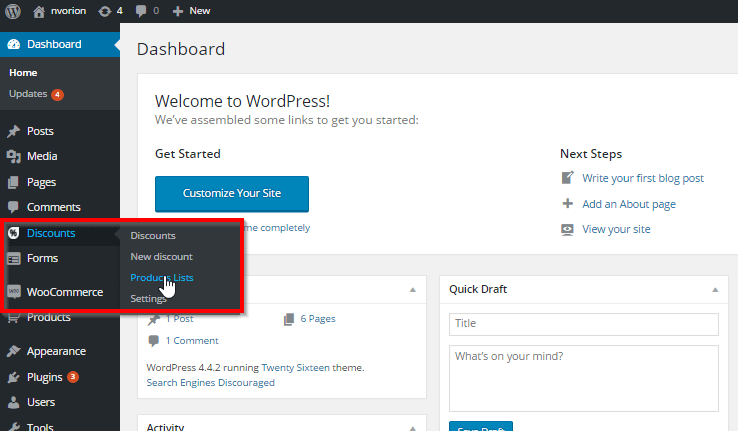Click the Users person icon
Image resolution: width=738 pixels, height=431 pixels.
click(14, 402)
